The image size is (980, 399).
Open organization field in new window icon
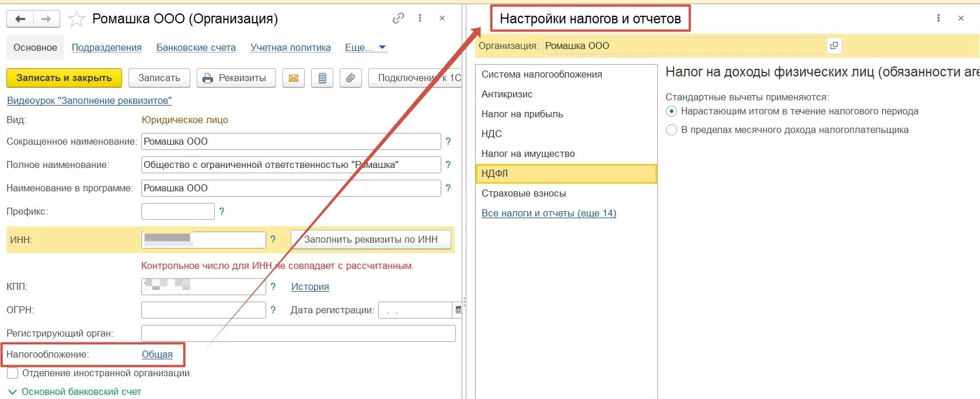pyautogui.click(x=834, y=45)
